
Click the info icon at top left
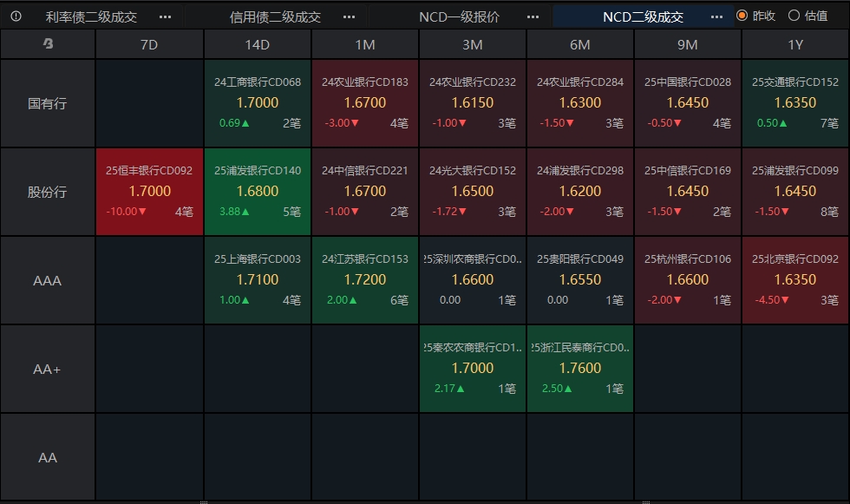click(16, 16)
